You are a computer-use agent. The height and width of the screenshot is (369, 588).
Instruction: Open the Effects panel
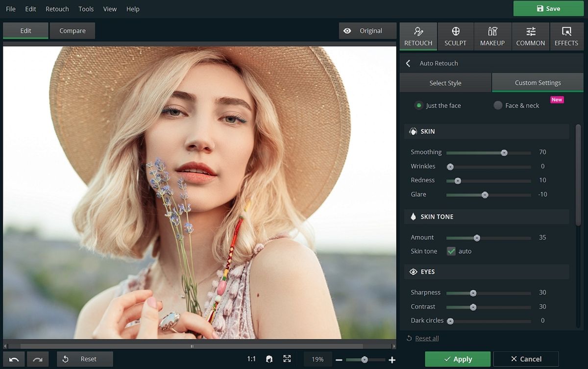566,37
